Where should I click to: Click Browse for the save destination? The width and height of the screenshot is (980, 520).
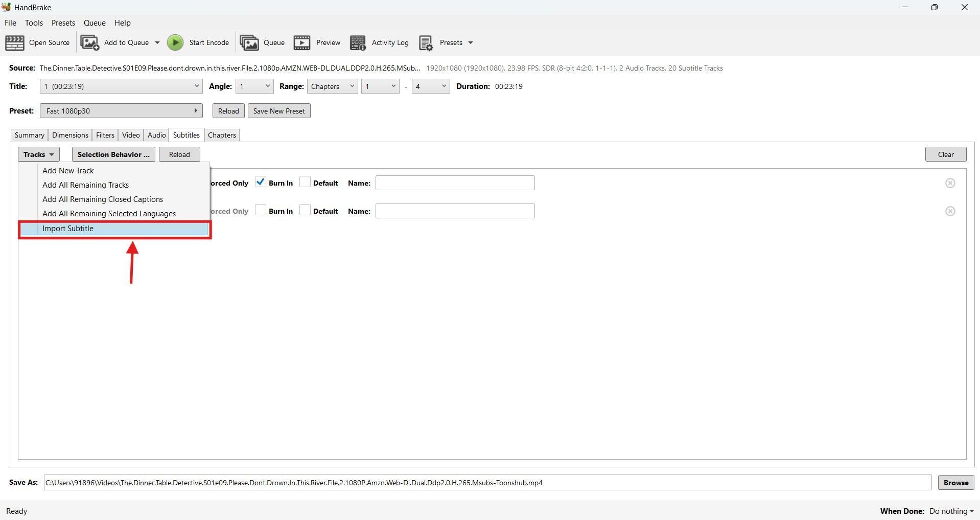point(956,483)
